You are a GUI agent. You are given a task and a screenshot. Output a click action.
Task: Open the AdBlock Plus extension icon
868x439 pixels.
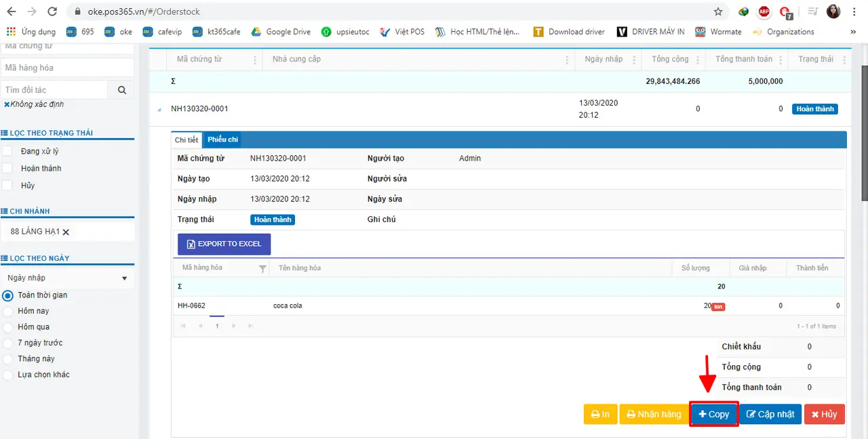point(764,12)
